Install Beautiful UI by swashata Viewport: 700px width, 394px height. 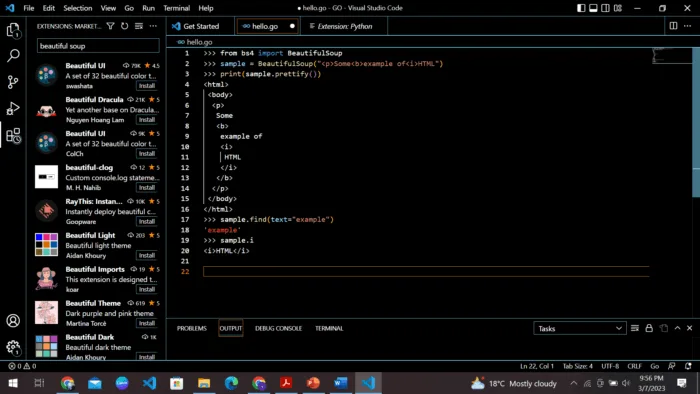[x=146, y=86]
